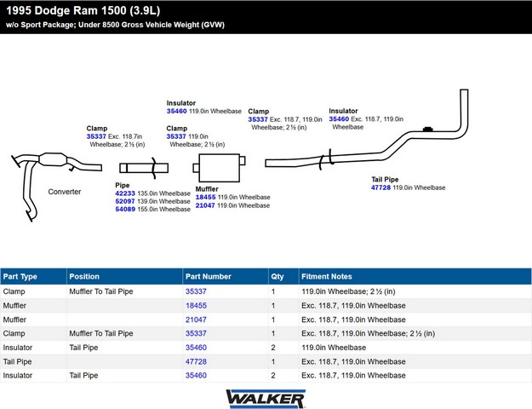532x409 pixels.
Task: Click the intermediate pipe drawing
Action: tap(144, 168)
